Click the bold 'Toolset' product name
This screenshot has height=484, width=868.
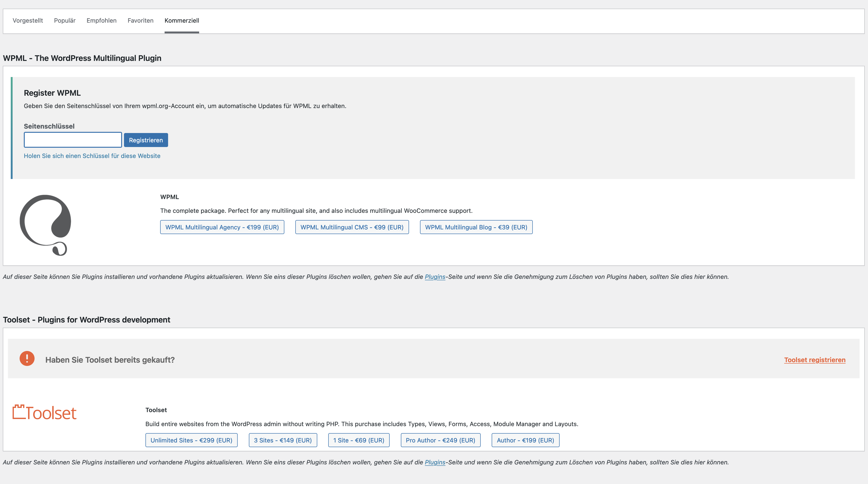156,410
